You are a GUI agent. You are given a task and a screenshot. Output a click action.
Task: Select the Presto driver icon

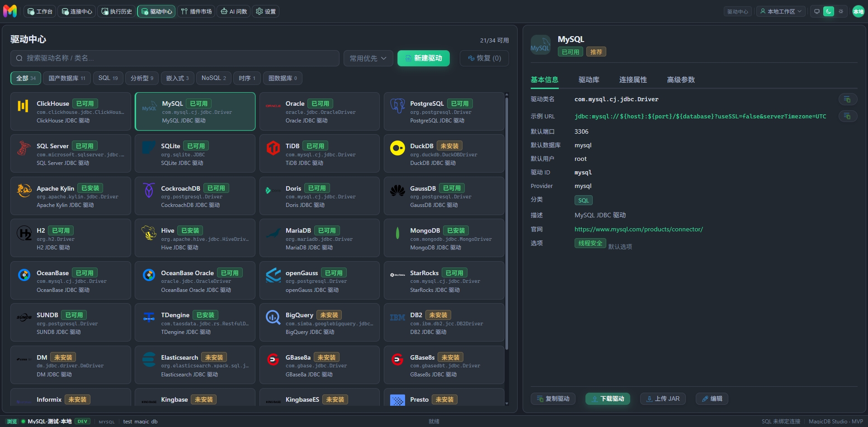[x=397, y=400]
